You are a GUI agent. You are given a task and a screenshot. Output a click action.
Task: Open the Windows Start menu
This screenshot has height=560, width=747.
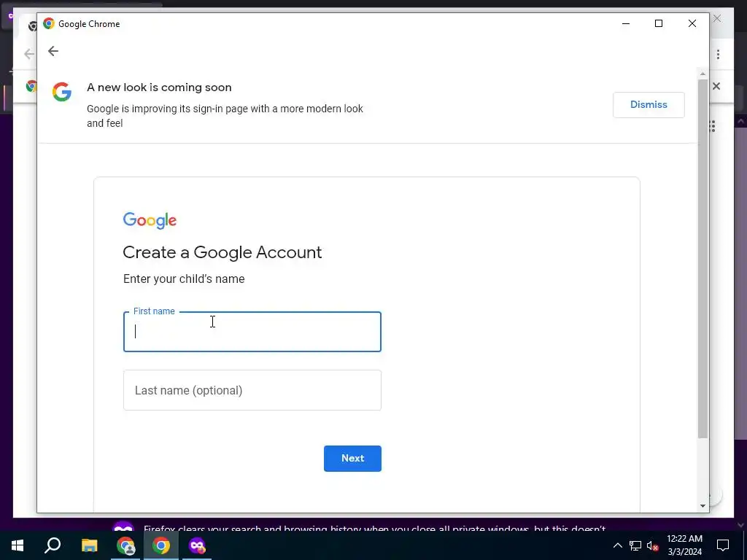point(18,545)
